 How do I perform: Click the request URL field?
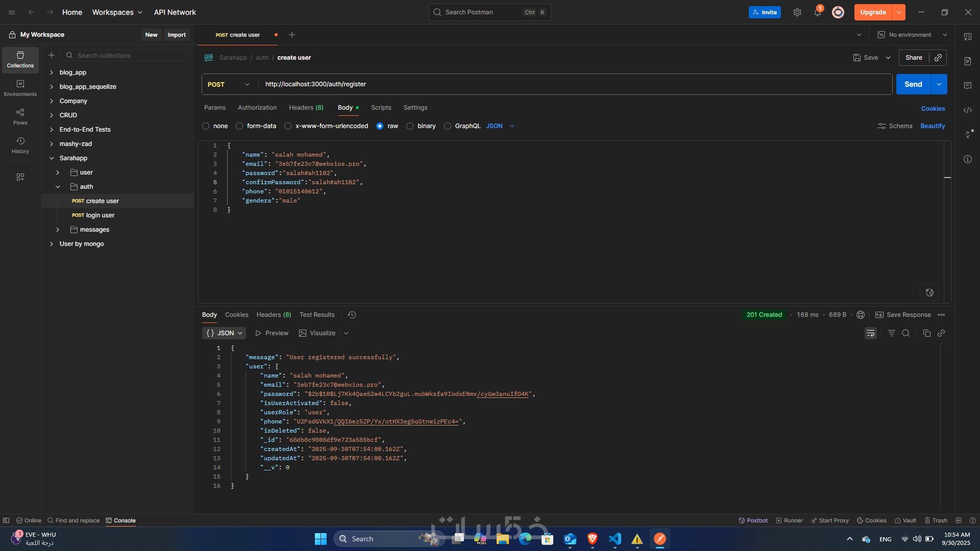[575, 84]
